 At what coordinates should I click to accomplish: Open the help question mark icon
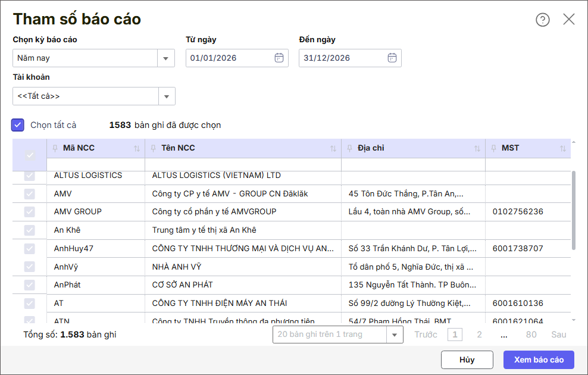pyautogui.click(x=542, y=20)
